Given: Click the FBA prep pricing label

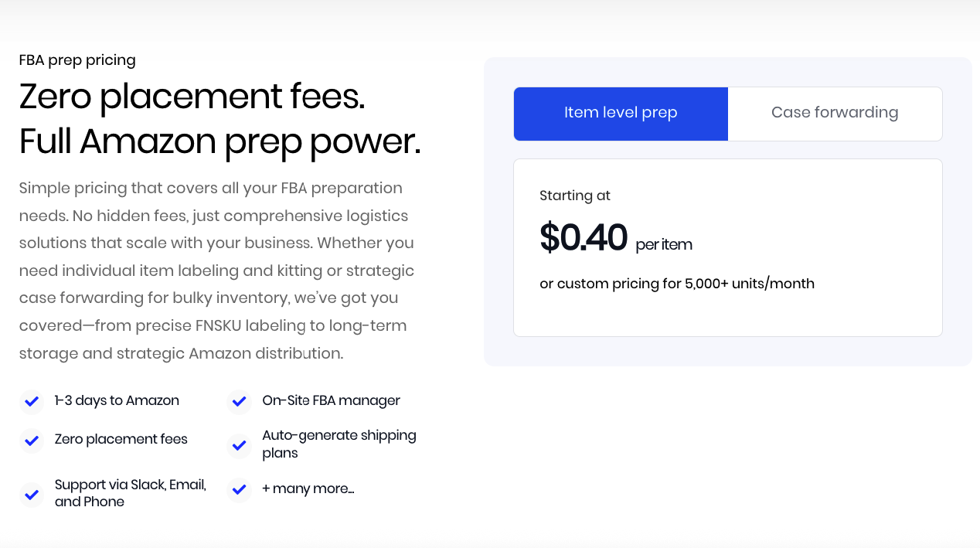Looking at the screenshot, I should coord(77,60).
